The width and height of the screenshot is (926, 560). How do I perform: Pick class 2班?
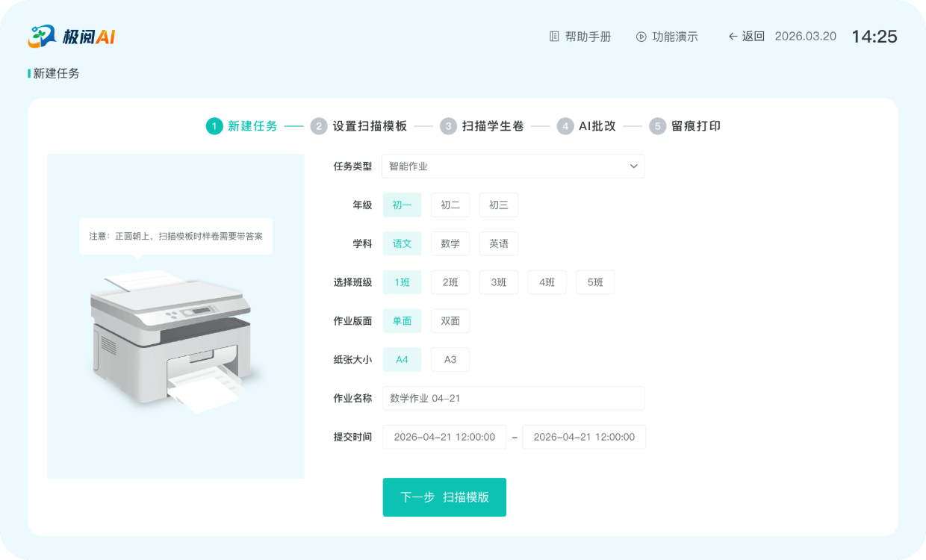[450, 282]
